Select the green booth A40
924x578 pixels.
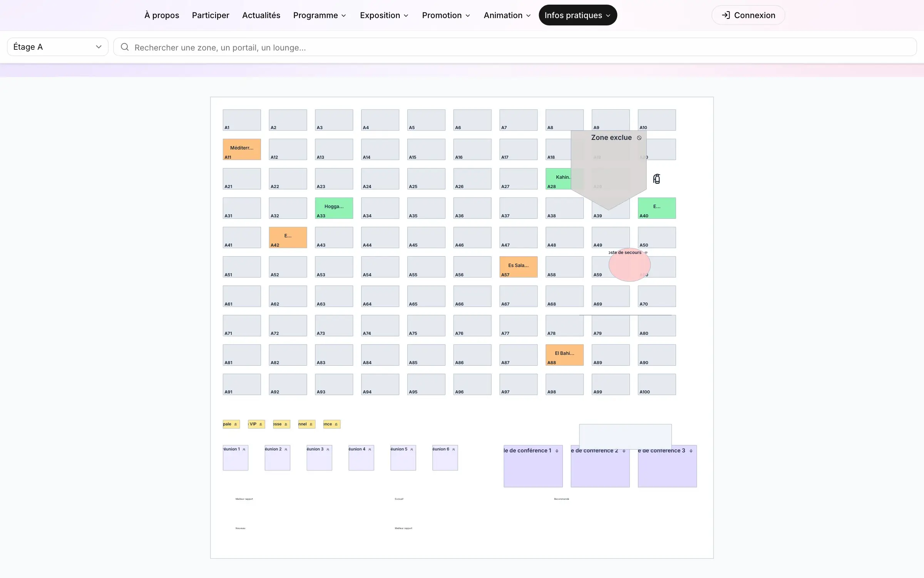657,208
